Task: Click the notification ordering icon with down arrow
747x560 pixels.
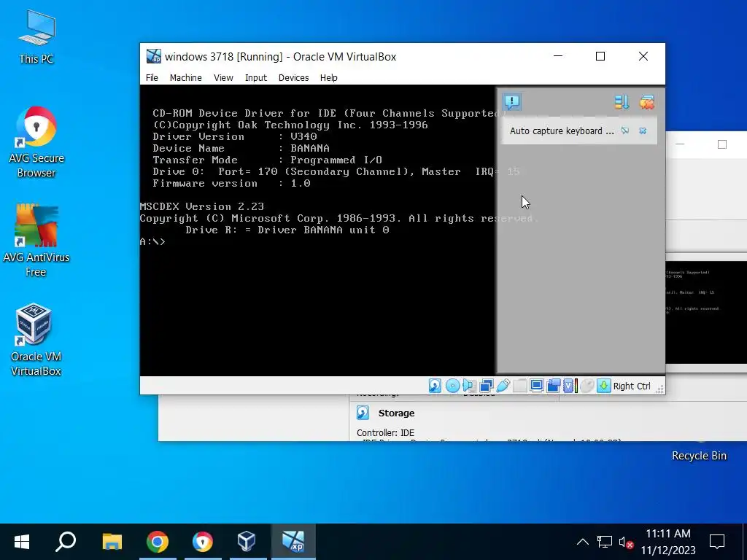Action: (622, 102)
